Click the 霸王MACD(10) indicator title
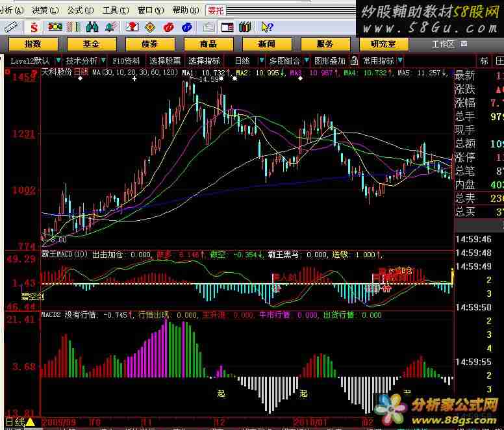504x430 pixels. (64, 254)
